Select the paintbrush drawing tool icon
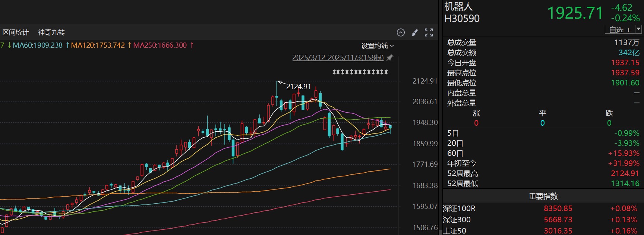This screenshot has height=235, width=644. [x=415, y=32]
